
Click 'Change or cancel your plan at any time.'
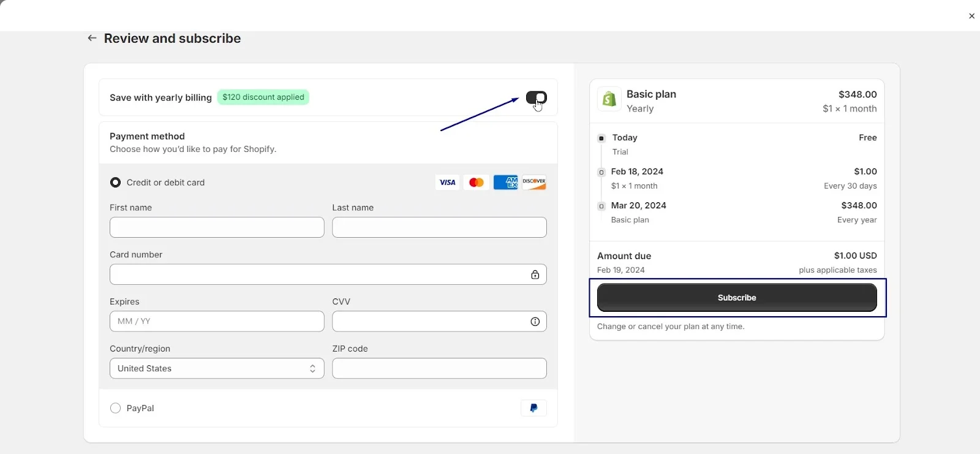pyautogui.click(x=671, y=327)
